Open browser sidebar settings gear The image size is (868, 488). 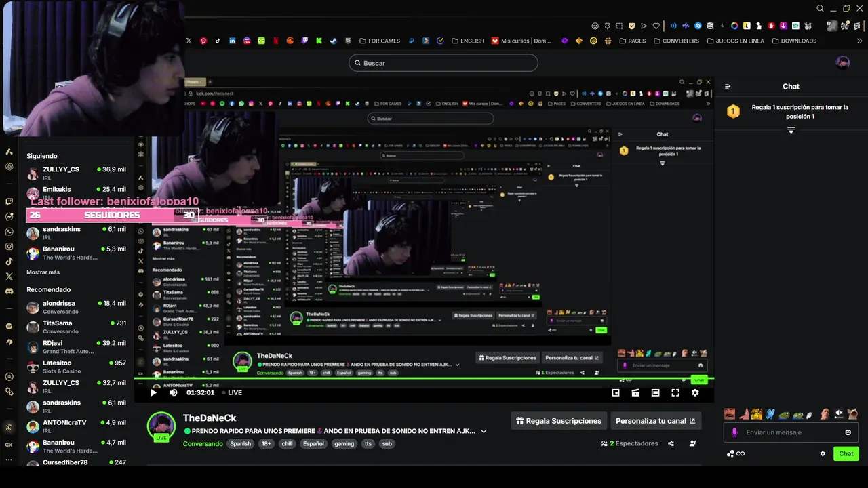pyautogui.click(x=9, y=392)
